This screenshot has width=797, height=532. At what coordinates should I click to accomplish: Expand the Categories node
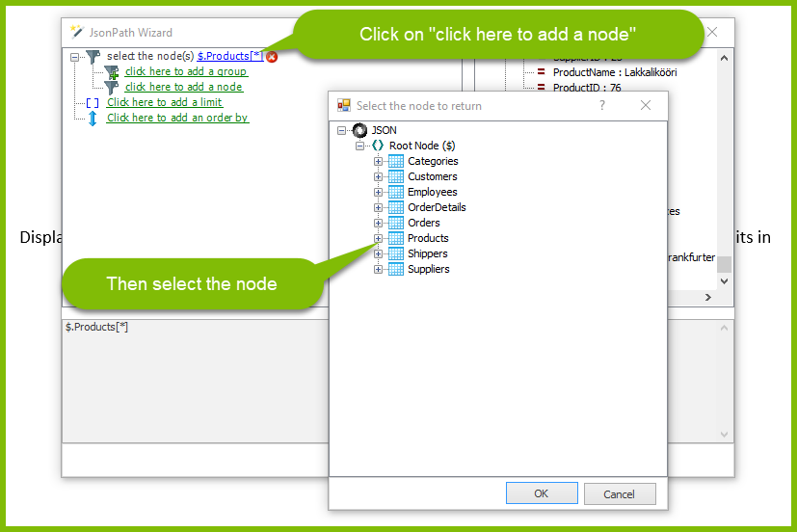[x=378, y=162]
